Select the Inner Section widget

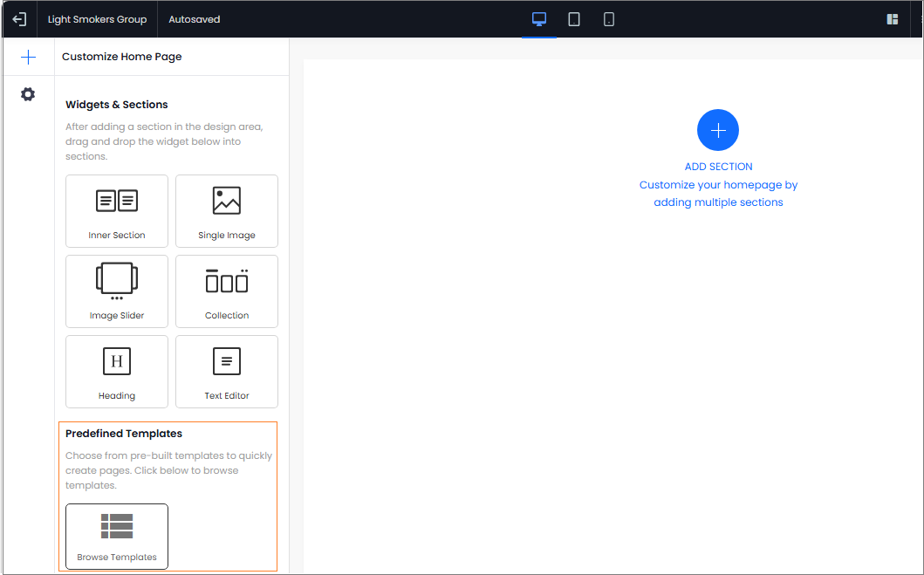tap(117, 211)
